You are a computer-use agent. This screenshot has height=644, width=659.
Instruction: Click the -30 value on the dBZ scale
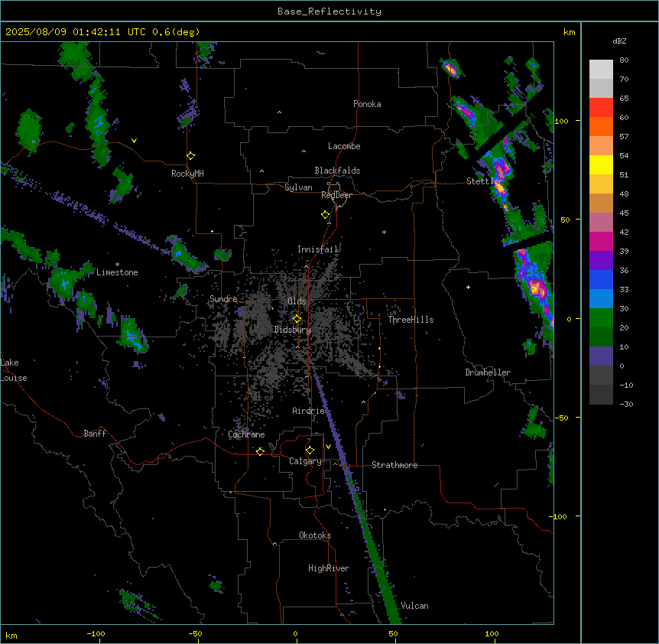coord(626,405)
